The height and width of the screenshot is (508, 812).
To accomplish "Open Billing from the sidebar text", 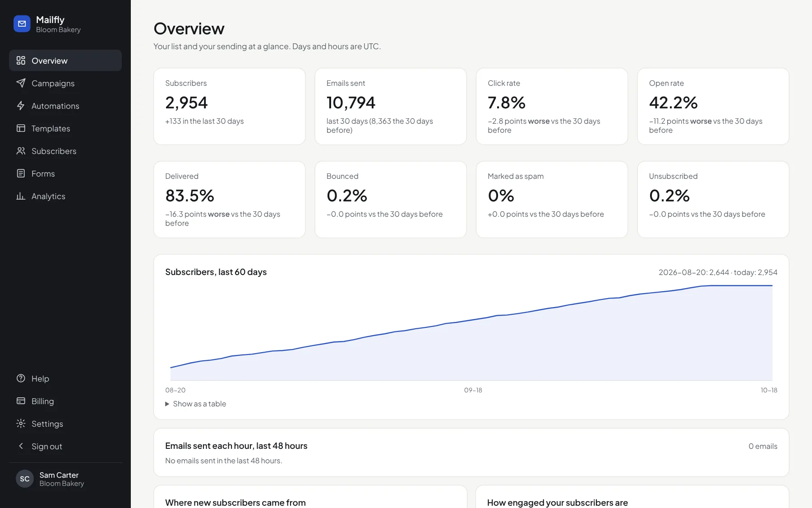I will tap(43, 401).
